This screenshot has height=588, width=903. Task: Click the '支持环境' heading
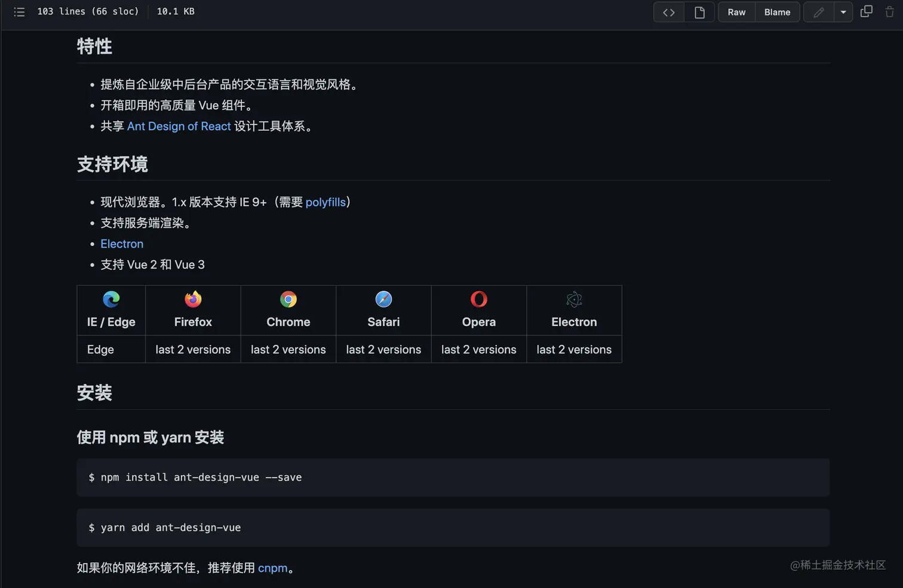[112, 164]
